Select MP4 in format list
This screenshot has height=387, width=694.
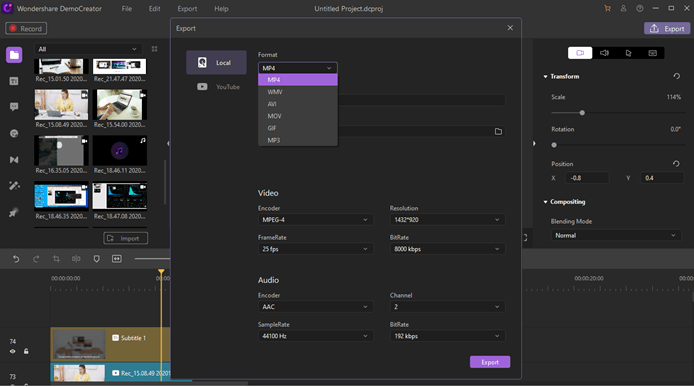[x=298, y=80]
